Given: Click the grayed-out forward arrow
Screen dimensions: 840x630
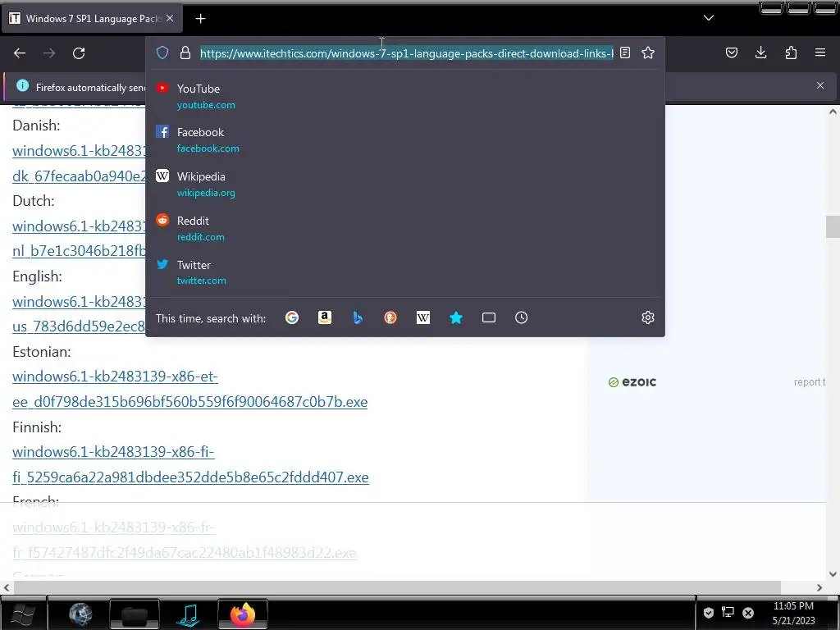Looking at the screenshot, I should [x=49, y=53].
